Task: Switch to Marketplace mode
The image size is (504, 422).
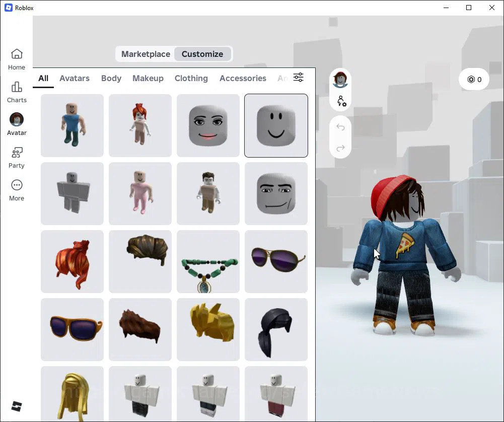Action: [x=146, y=54]
